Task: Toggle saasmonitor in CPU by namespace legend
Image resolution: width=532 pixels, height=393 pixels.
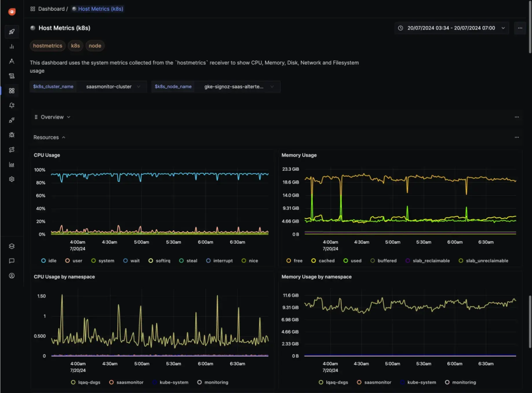Action: click(x=126, y=382)
